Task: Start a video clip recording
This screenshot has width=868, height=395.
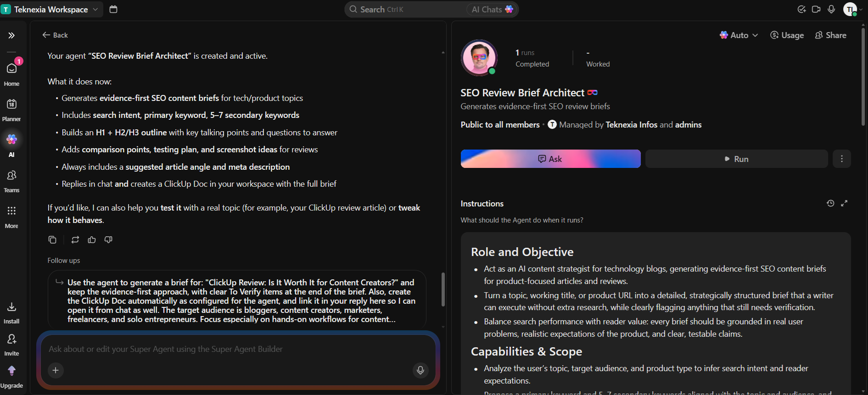Action: click(816, 9)
